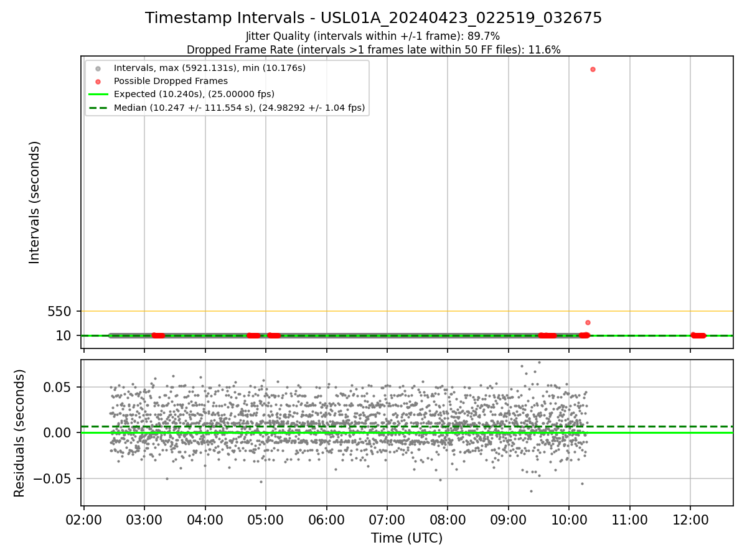Click the '−0.05' residuals tick label
The width and height of the screenshot is (747, 560).
pos(52,478)
